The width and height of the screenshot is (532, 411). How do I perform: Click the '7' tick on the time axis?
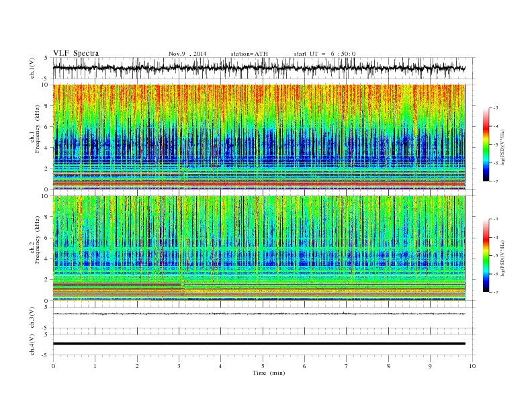pos(347,366)
